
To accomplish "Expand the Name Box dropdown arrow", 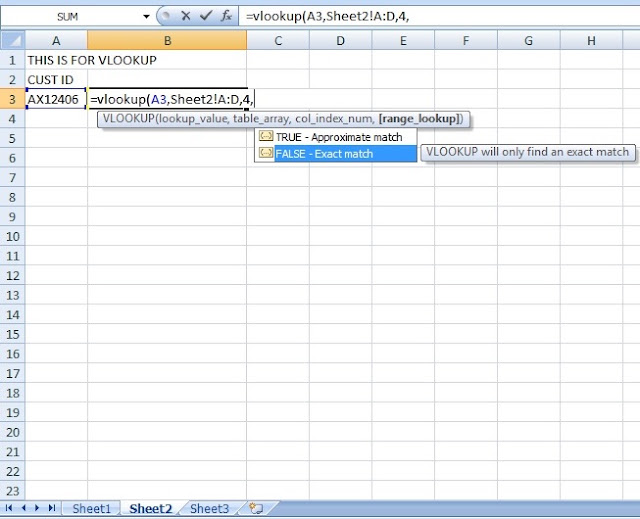I will pyautogui.click(x=146, y=17).
